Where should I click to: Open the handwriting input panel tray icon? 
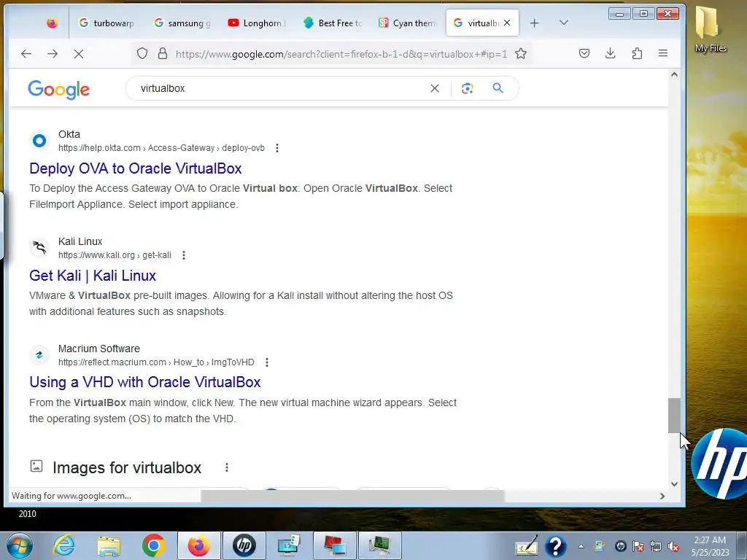point(527,546)
